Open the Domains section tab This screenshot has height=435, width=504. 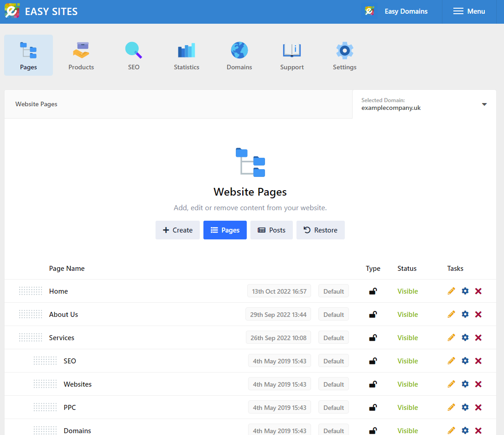coord(239,55)
